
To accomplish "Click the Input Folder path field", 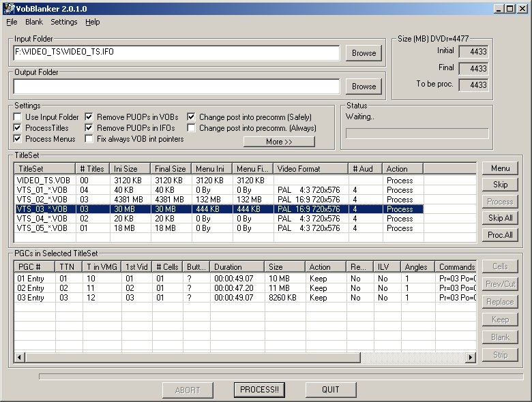I will click(177, 53).
